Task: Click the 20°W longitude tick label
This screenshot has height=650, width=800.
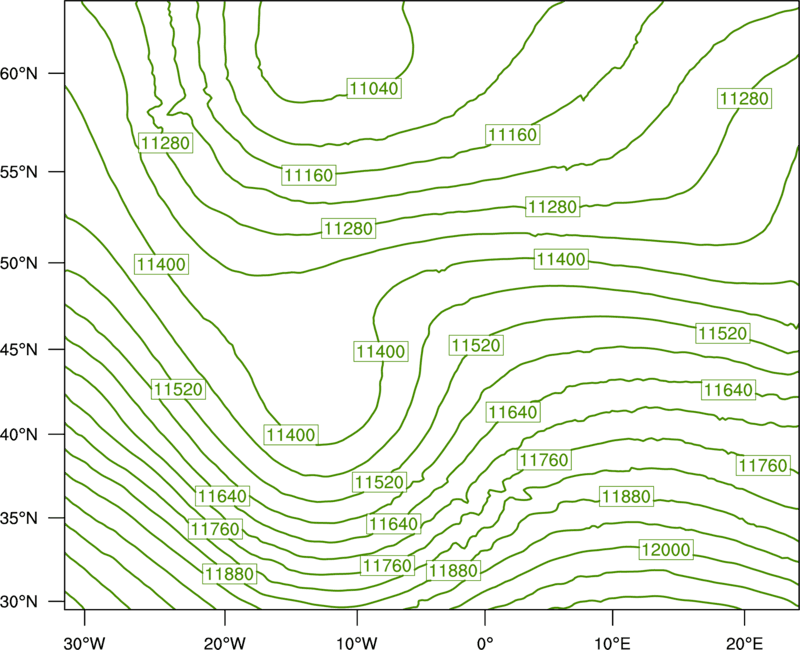Action: (224, 643)
